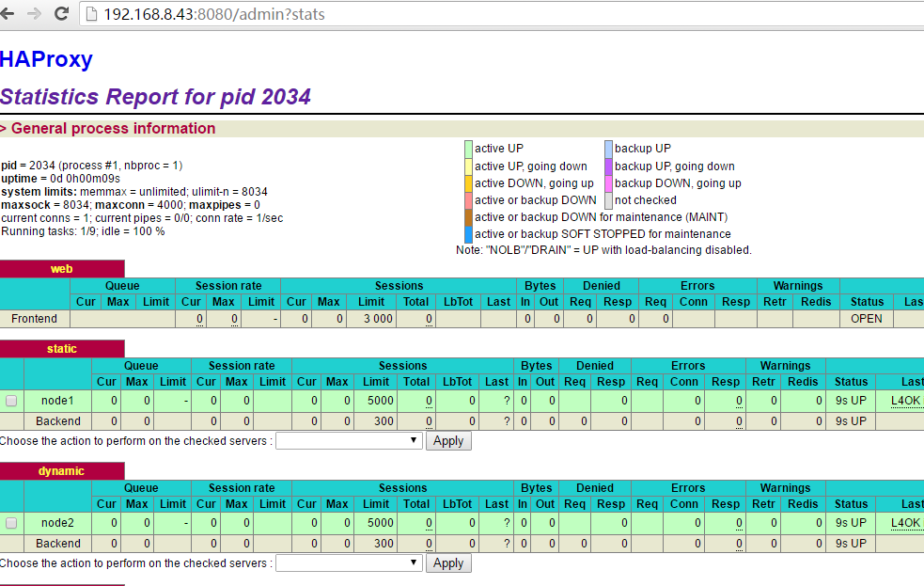Viewport: 924px width, 586px height.
Task: Check the node1 server checkbox
Action: tap(11, 401)
